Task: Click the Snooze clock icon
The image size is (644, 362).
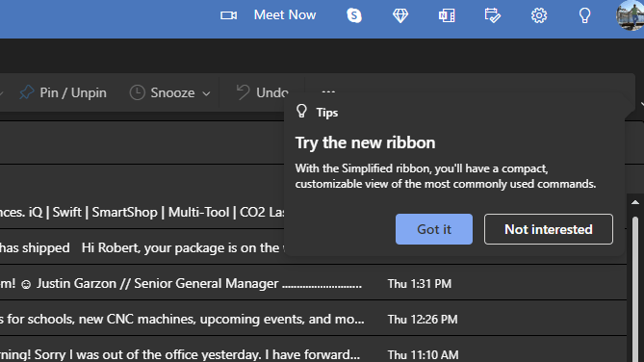Action: click(138, 92)
